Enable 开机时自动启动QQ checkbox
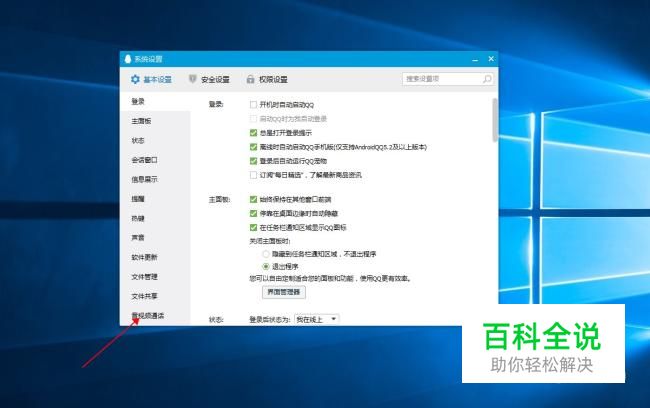 click(253, 104)
